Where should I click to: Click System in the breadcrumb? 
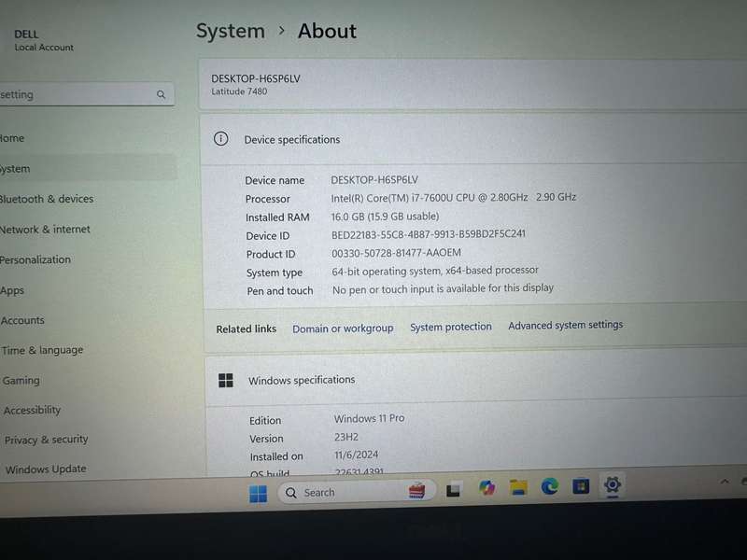tap(230, 32)
